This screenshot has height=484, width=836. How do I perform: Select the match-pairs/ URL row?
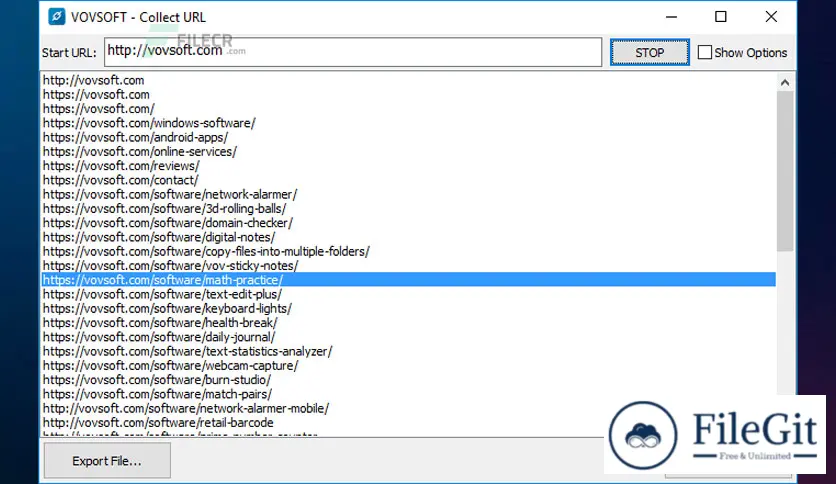click(409, 394)
